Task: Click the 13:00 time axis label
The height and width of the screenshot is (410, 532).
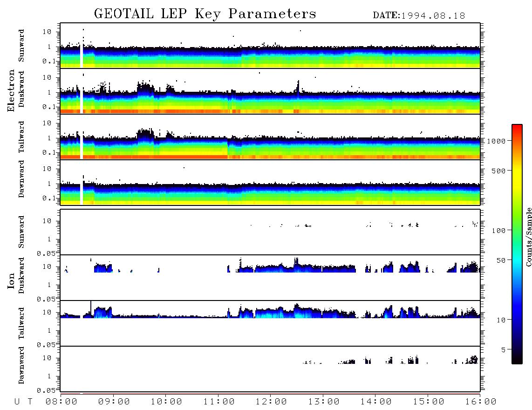Action: pyautogui.click(x=324, y=402)
